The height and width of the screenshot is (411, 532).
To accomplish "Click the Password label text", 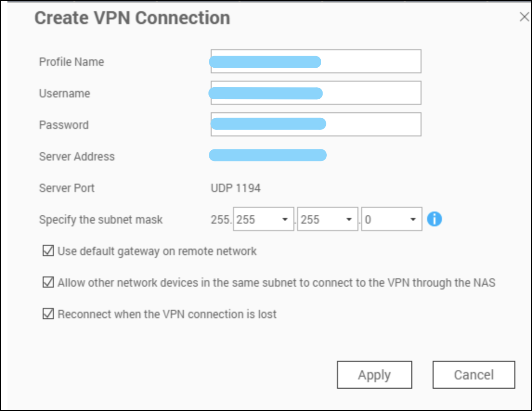I will [64, 125].
